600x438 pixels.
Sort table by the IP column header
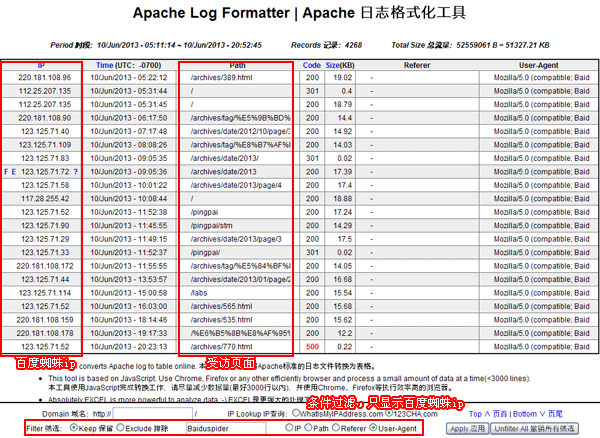click(x=41, y=64)
